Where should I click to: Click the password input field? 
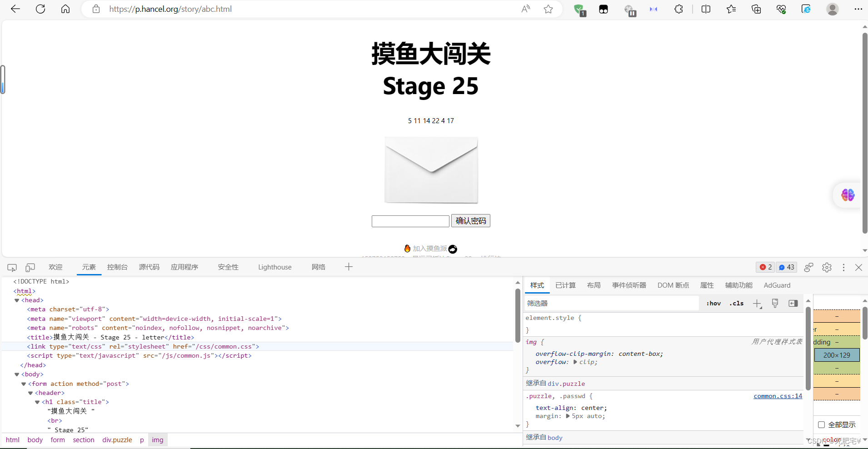[x=410, y=221]
